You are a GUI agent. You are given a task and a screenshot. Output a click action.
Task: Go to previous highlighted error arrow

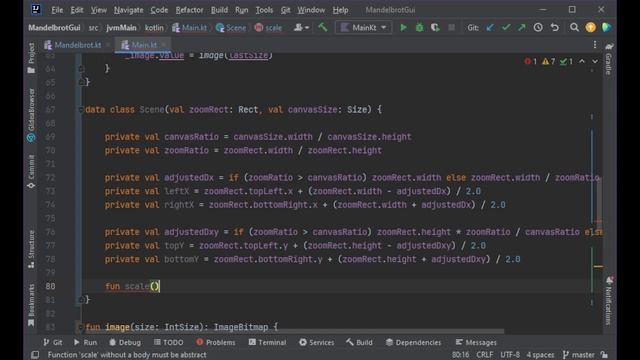tap(582, 61)
